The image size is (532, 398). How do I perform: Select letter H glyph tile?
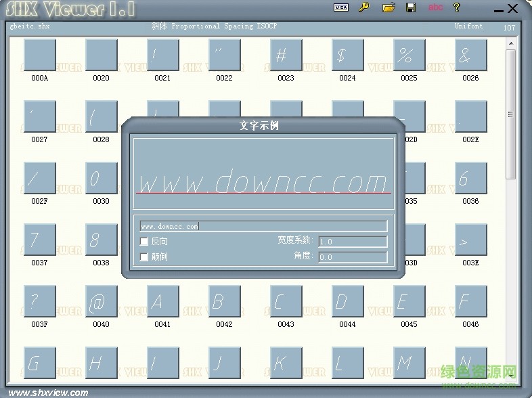101,363
